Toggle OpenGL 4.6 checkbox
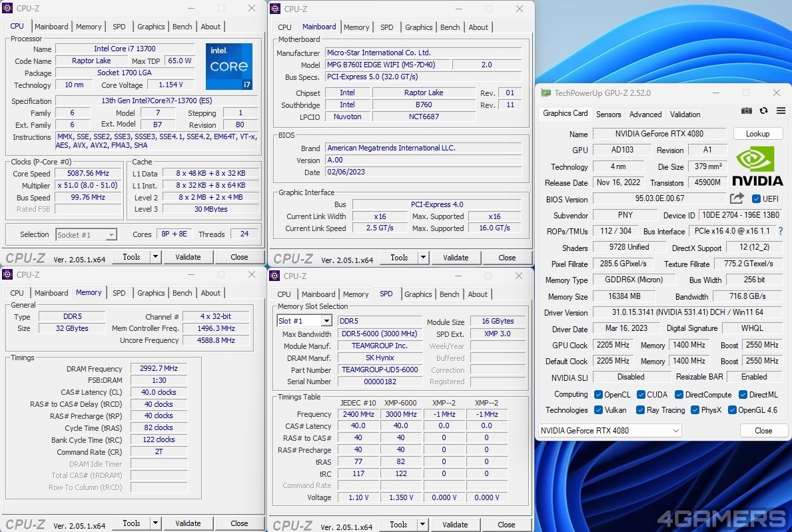Viewport: 792px width, 532px height. pyautogui.click(x=732, y=410)
